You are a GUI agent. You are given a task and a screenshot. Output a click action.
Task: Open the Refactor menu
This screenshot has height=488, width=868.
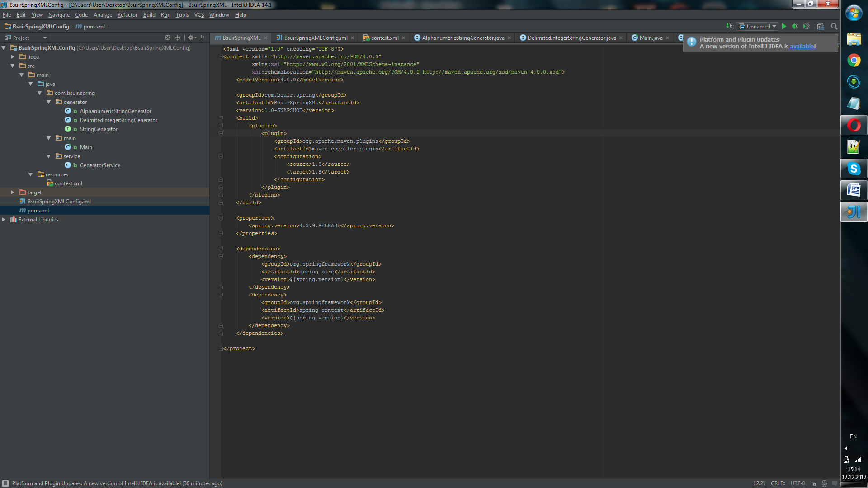point(127,15)
